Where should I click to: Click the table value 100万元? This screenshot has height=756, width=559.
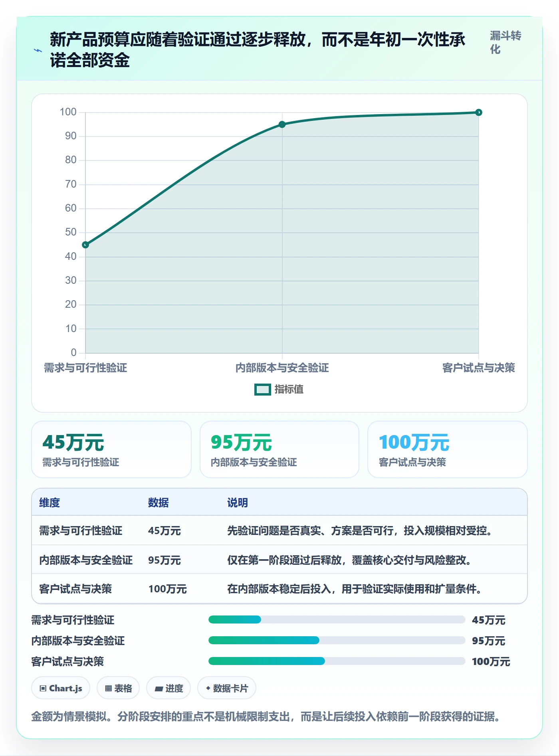[168, 589]
